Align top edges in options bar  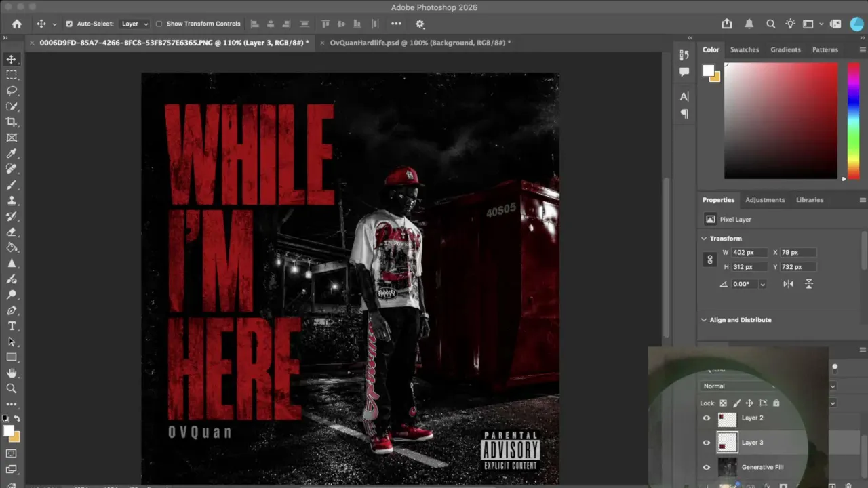tap(325, 24)
